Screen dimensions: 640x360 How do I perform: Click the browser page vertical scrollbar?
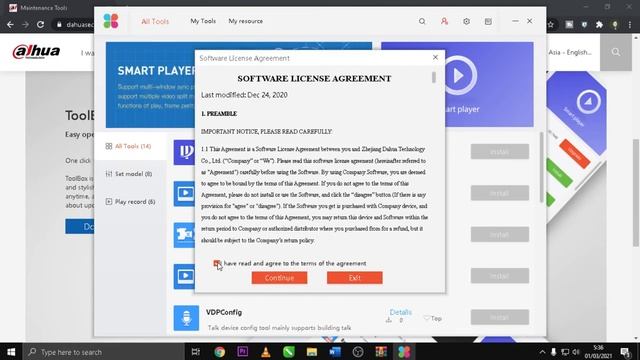pyautogui.click(x=636, y=192)
